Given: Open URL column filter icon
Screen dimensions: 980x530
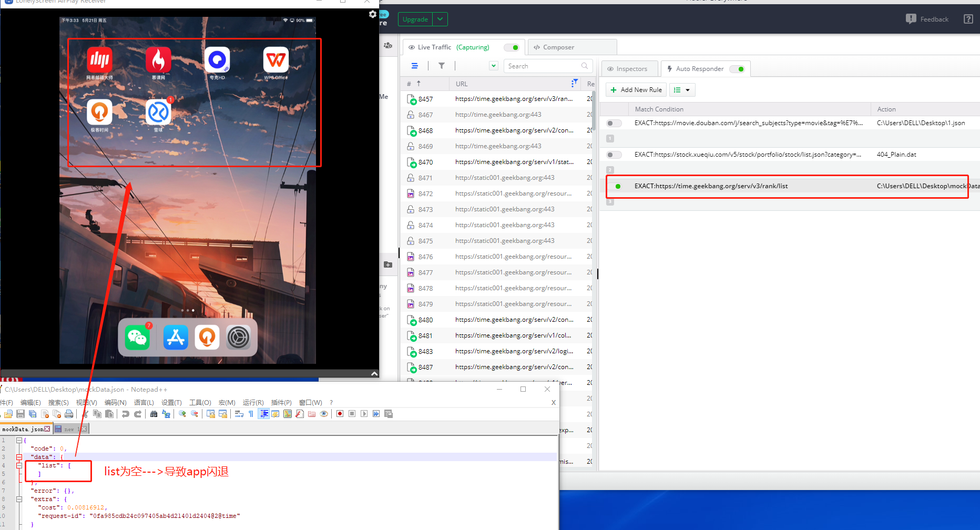Looking at the screenshot, I should point(575,83).
